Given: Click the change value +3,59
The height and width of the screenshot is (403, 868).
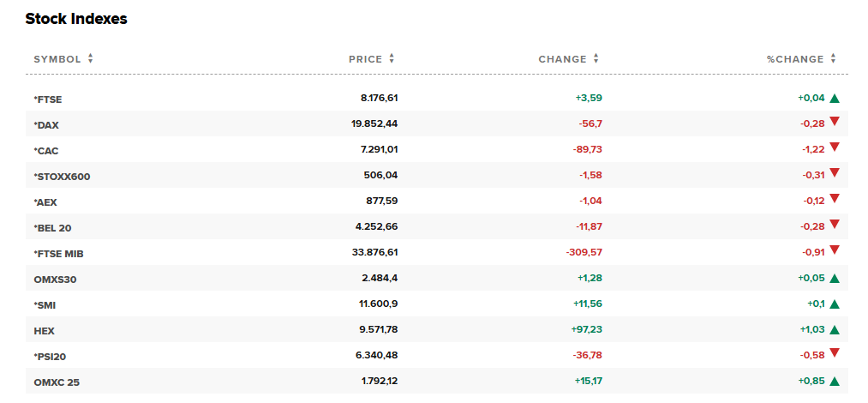Looking at the screenshot, I should click(589, 99).
